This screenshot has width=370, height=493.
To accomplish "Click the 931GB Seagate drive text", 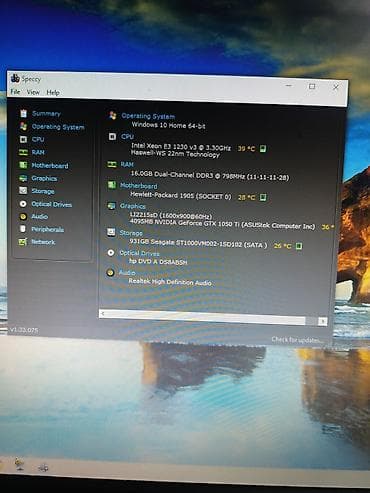I will click(x=198, y=243).
